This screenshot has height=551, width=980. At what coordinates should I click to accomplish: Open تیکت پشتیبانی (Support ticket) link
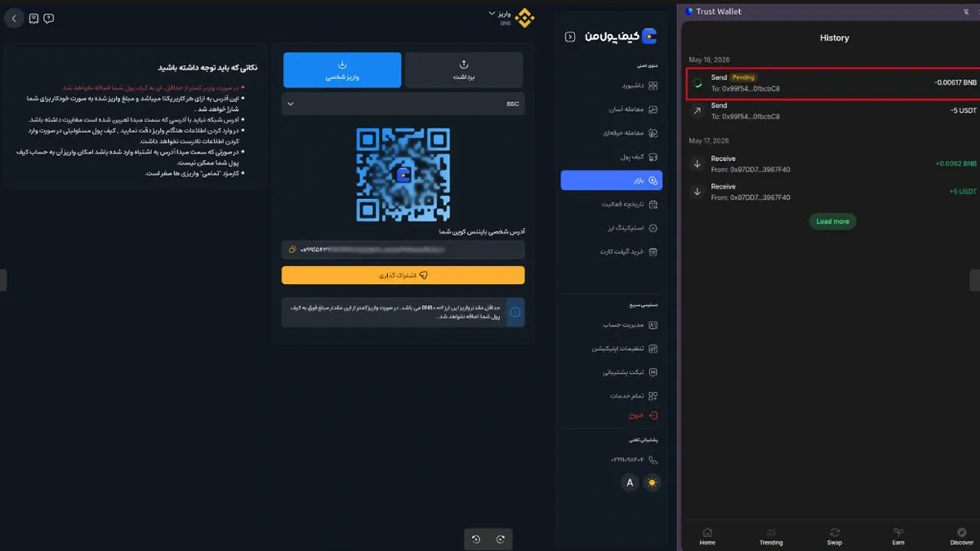pos(630,372)
